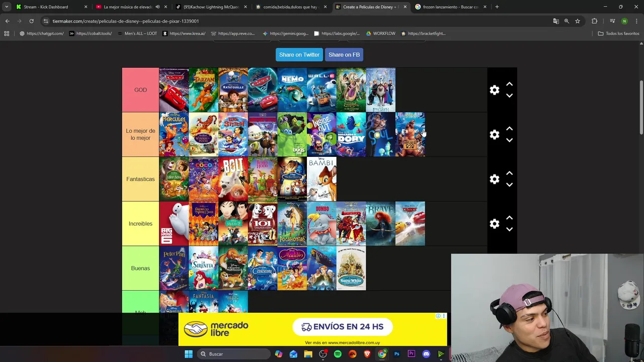The height and width of the screenshot is (362, 644).
Task: Select the Tarzan poster in GOD tier
Action: tap(203, 90)
